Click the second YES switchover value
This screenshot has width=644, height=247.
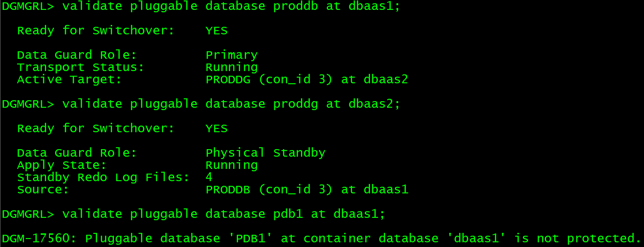tap(217, 129)
